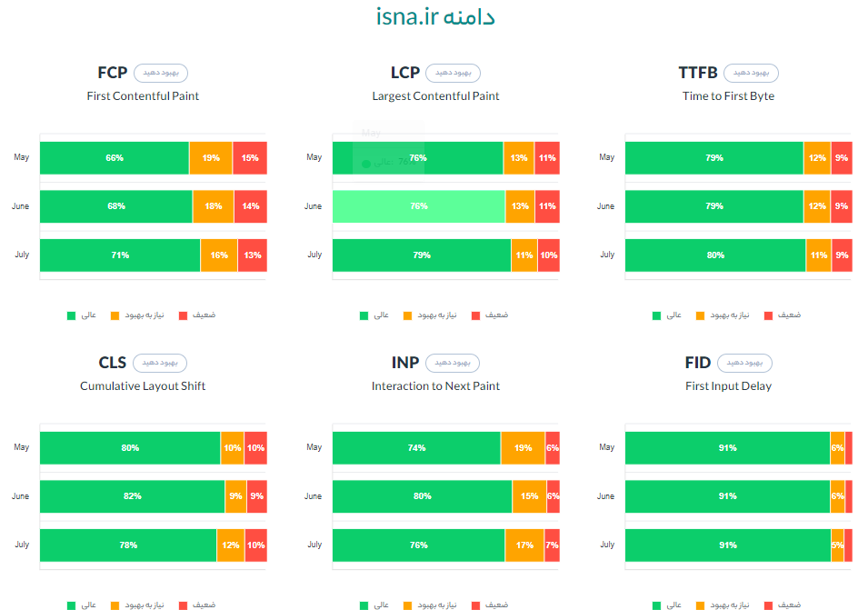Click the INP improve badge button
This screenshot has width=868, height=610.
(x=453, y=363)
